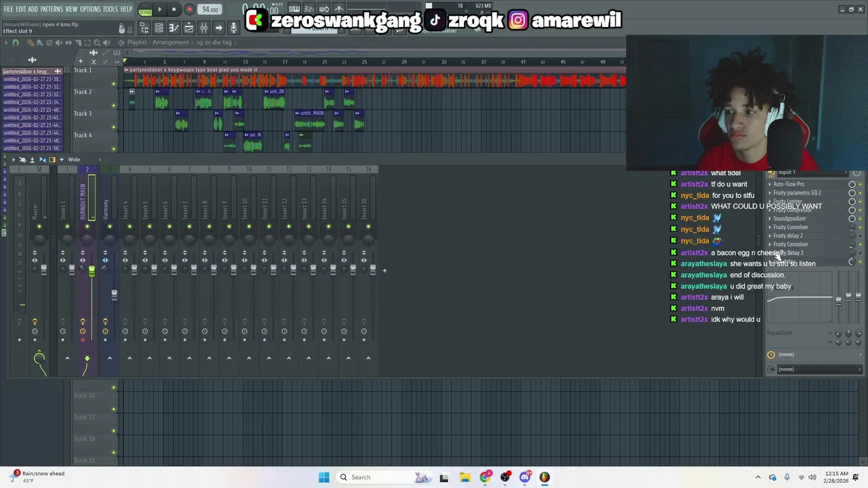Open File Explorer from the taskbar
868x488 pixels.
[465, 477]
